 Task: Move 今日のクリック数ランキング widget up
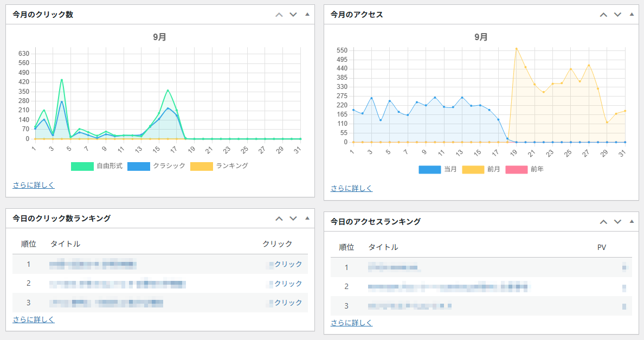pos(279,219)
